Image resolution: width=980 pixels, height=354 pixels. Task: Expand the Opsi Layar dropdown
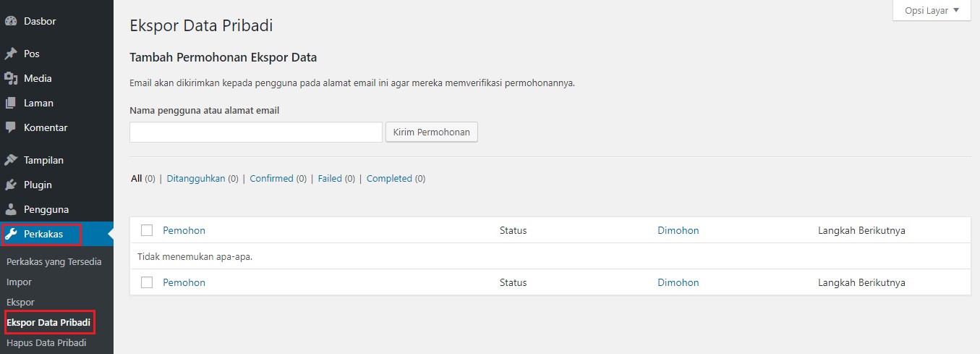(932, 10)
